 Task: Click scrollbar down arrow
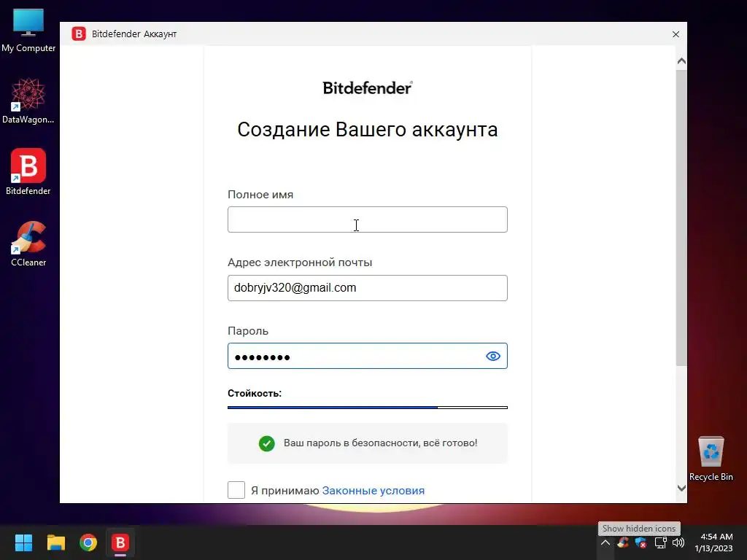pyautogui.click(x=681, y=488)
